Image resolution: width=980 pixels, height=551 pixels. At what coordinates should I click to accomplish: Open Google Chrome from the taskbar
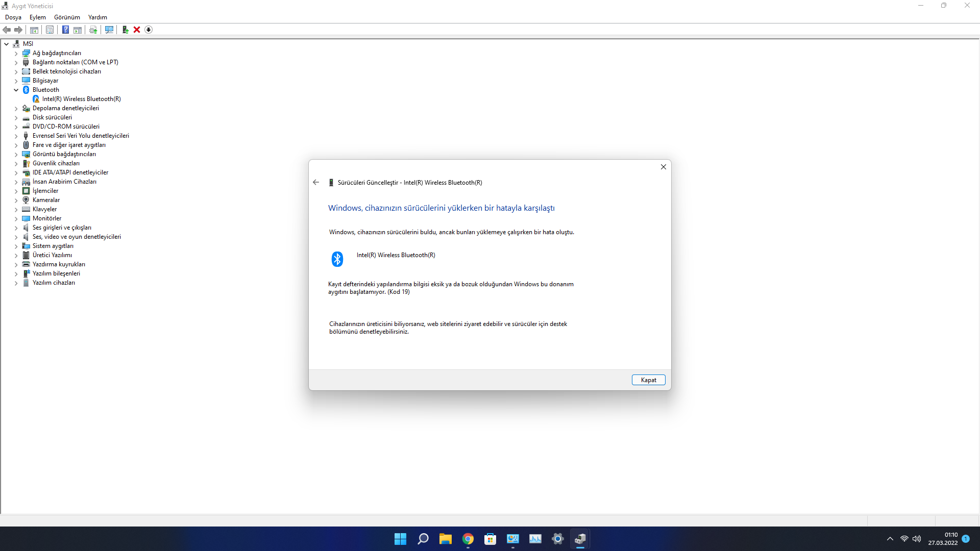tap(468, 539)
